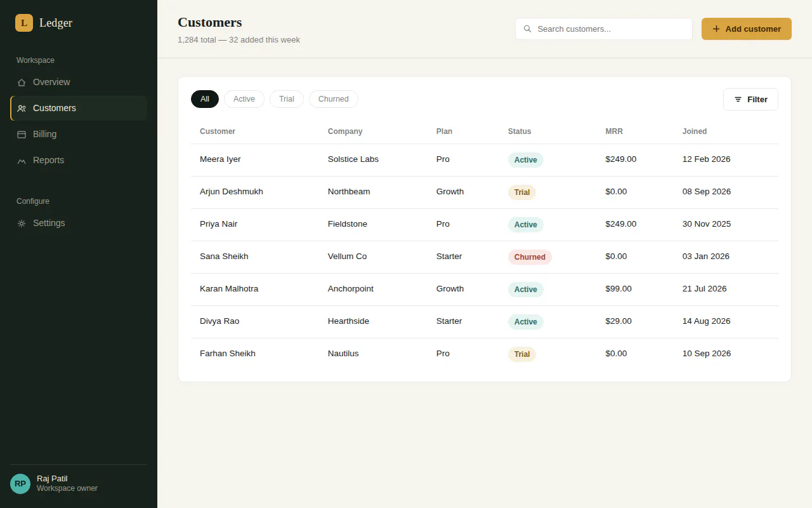The height and width of the screenshot is (508, 812).
Task: Click Sana Sheikh's Churned status badge
Action: pos(530,257)
